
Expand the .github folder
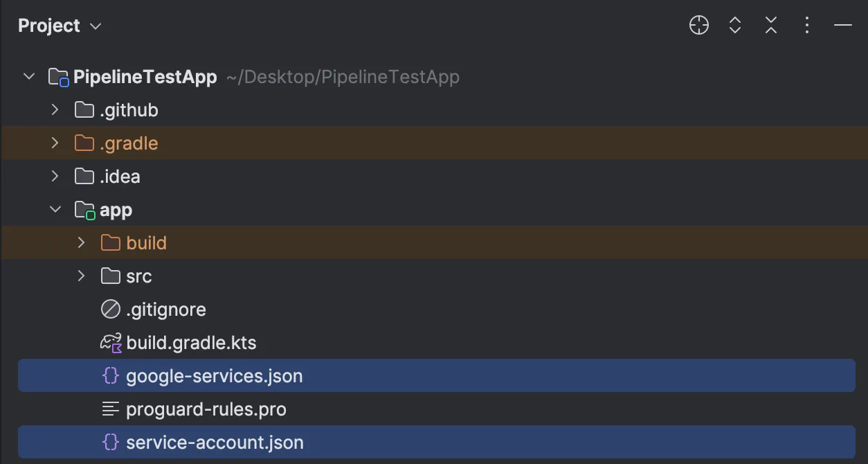[x=55, y=110]
